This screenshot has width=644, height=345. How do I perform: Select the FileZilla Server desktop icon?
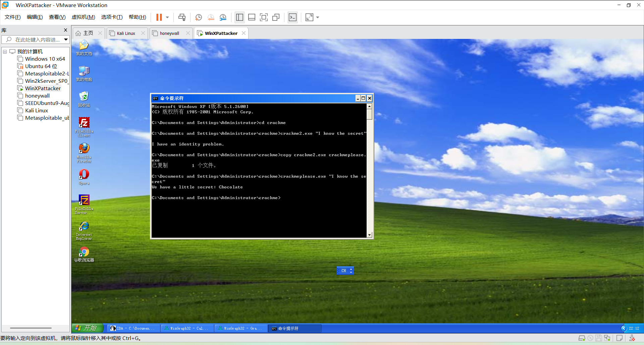coord(84,204)
